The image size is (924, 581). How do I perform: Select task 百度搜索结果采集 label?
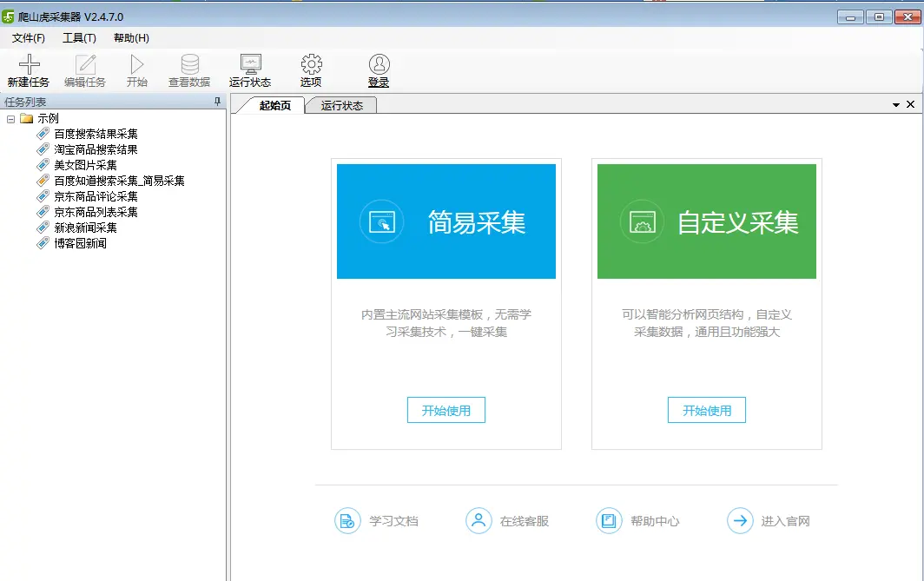[96, 134]
